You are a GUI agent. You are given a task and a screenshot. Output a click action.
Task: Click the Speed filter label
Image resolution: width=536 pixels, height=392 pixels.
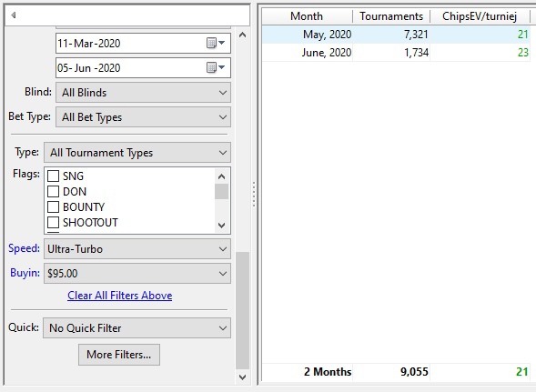24,248
